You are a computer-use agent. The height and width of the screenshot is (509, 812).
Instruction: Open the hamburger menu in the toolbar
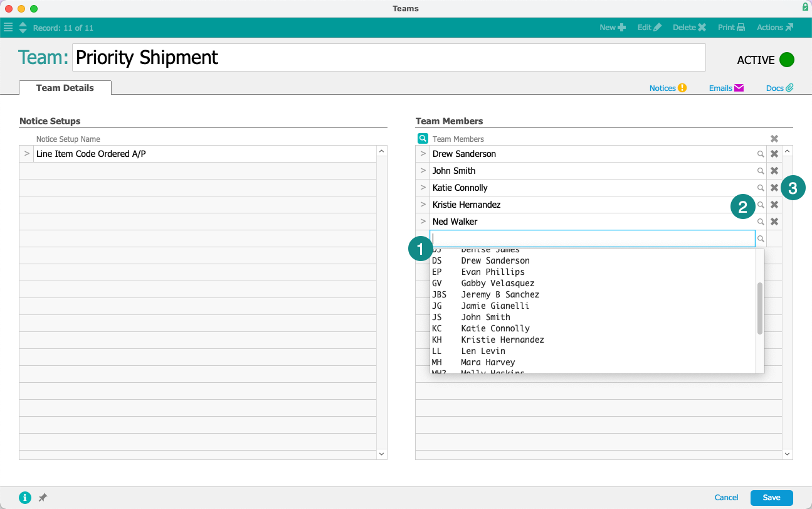8,27
